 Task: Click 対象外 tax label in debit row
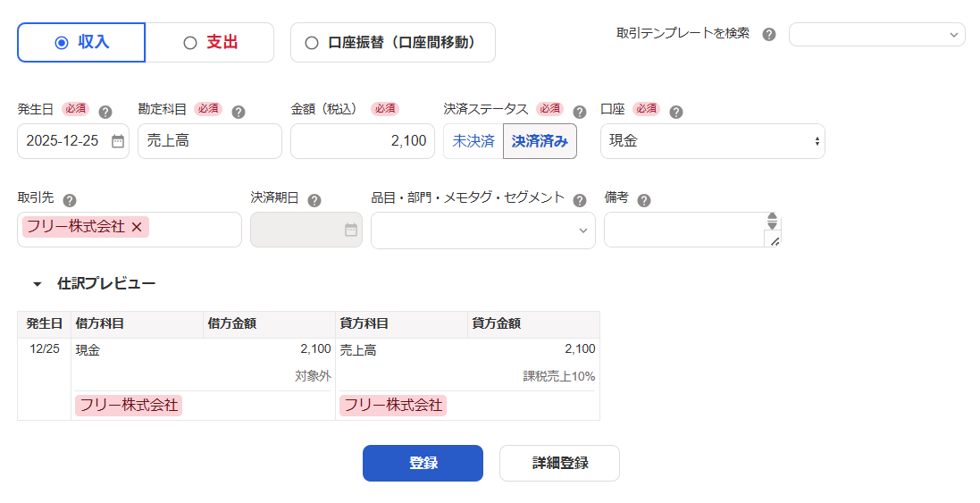click(x=314, y=376)
